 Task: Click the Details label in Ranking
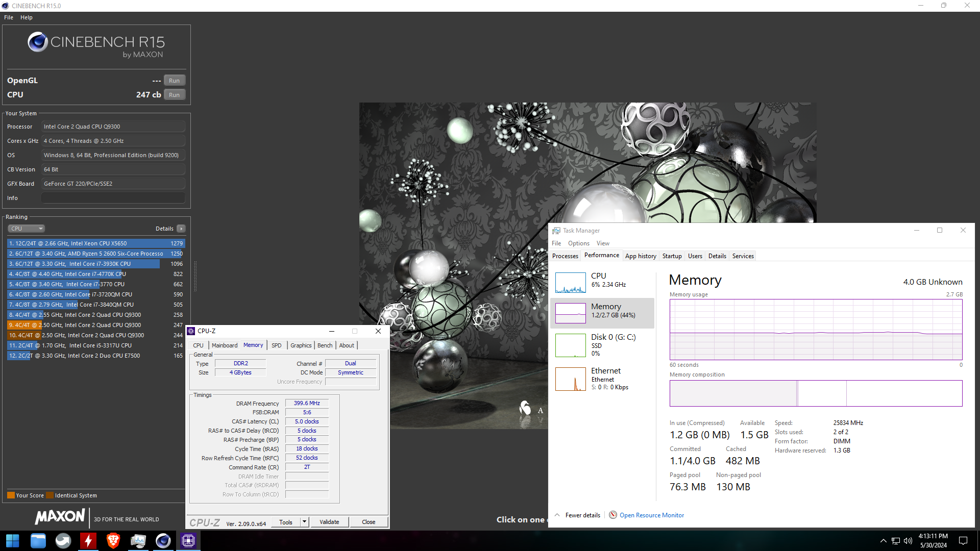click(x=164, y=229)
